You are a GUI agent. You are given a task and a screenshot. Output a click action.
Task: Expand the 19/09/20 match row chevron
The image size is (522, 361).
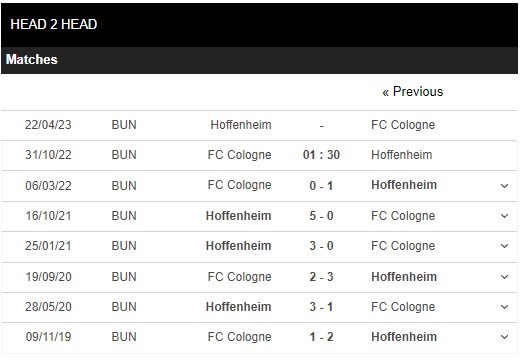(x=504, y=277)
